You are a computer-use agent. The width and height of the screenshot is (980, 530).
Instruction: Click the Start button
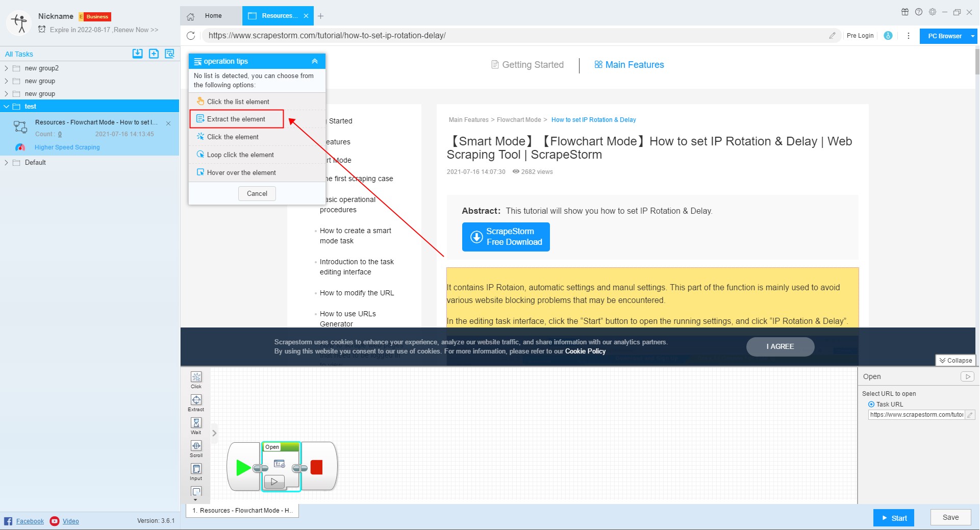click(893, 517)
